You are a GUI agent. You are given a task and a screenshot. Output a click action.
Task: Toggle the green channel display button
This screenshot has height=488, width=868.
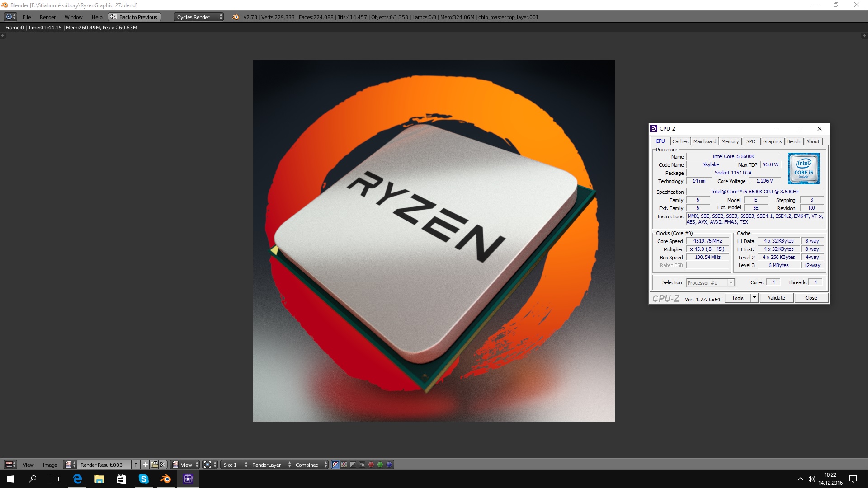click(x=380, y=465)
